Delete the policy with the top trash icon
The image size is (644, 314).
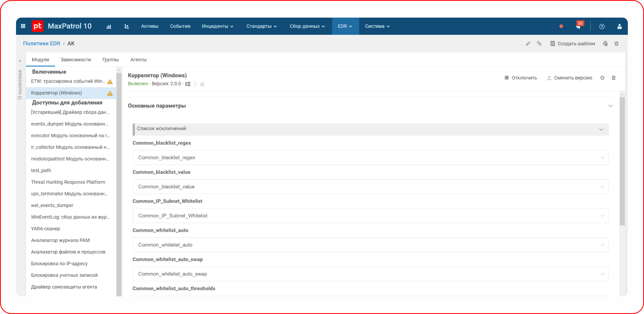tap(616, 44)
